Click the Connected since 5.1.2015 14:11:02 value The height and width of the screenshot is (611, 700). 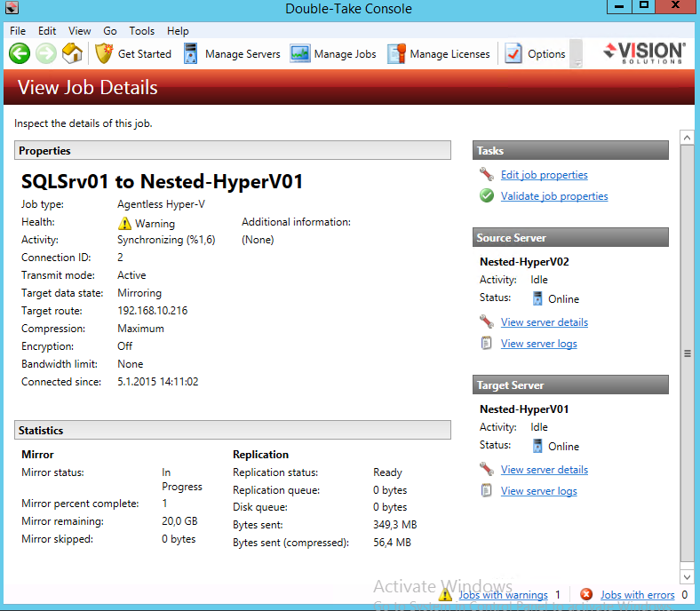(157, 382)
